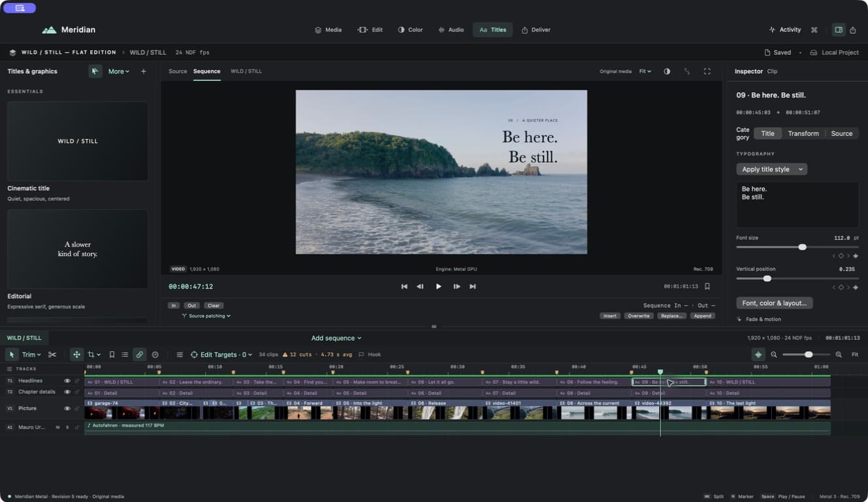Play the sequence in the viewer

tap(438, 286)
